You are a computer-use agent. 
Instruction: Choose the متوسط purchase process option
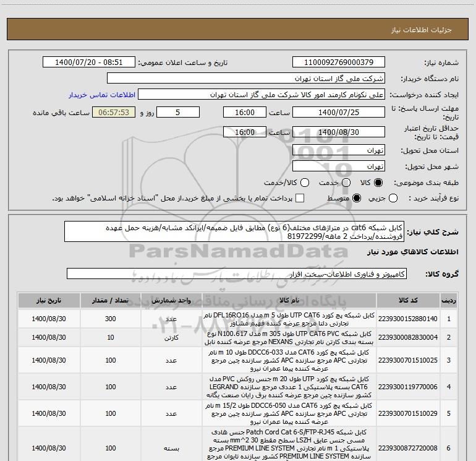coord(357,198)
